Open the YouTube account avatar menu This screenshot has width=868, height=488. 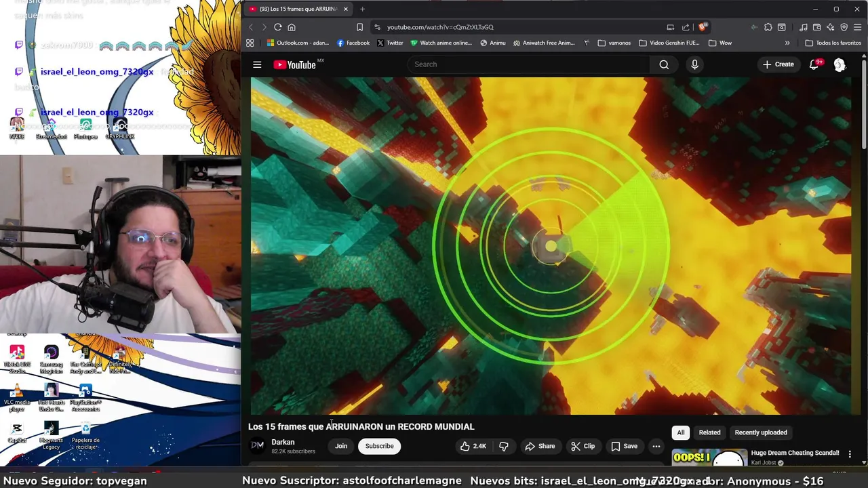click(x=840, y=64)
